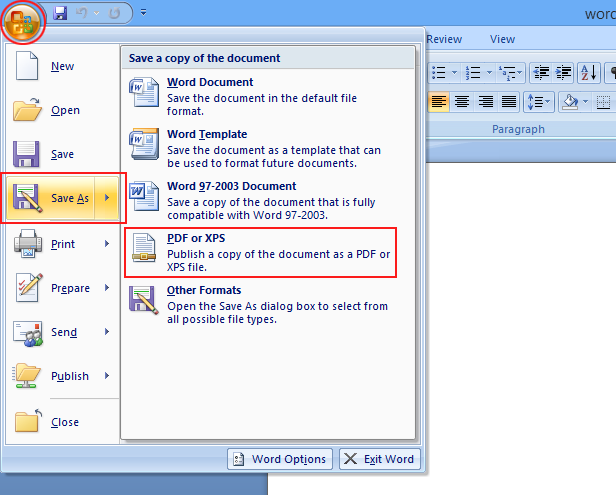Click the Word Document title text

pyautogui.click(x=210, y=82)
